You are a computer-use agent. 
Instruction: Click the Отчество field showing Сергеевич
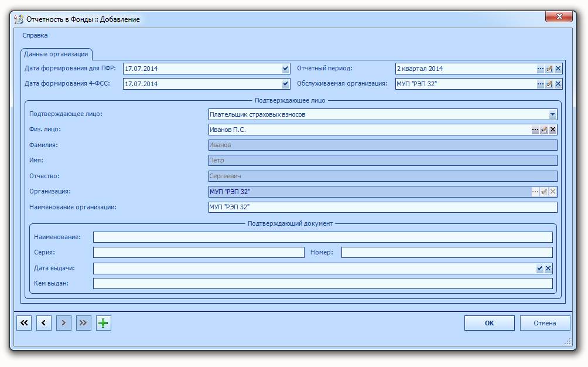coord(382,176)
